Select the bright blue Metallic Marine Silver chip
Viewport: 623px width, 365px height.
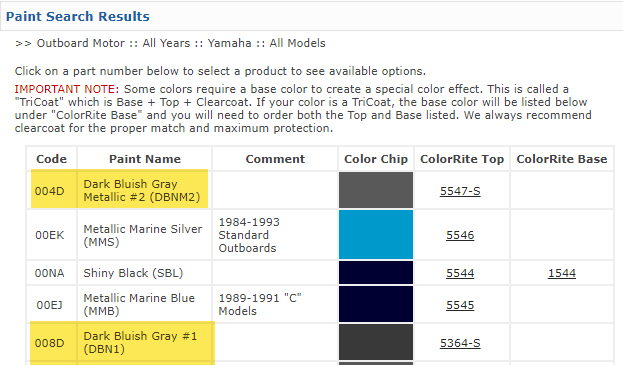click(x=376, y=235)
